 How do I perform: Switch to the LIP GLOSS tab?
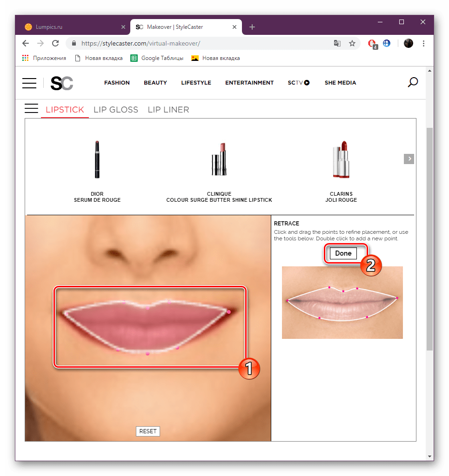pyautogui.click(x=115, y=109)
